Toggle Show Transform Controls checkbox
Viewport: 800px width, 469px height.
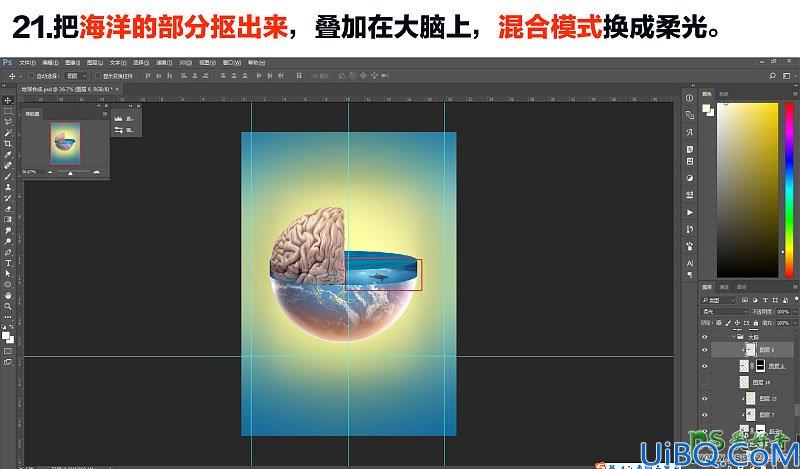point(98,76)
